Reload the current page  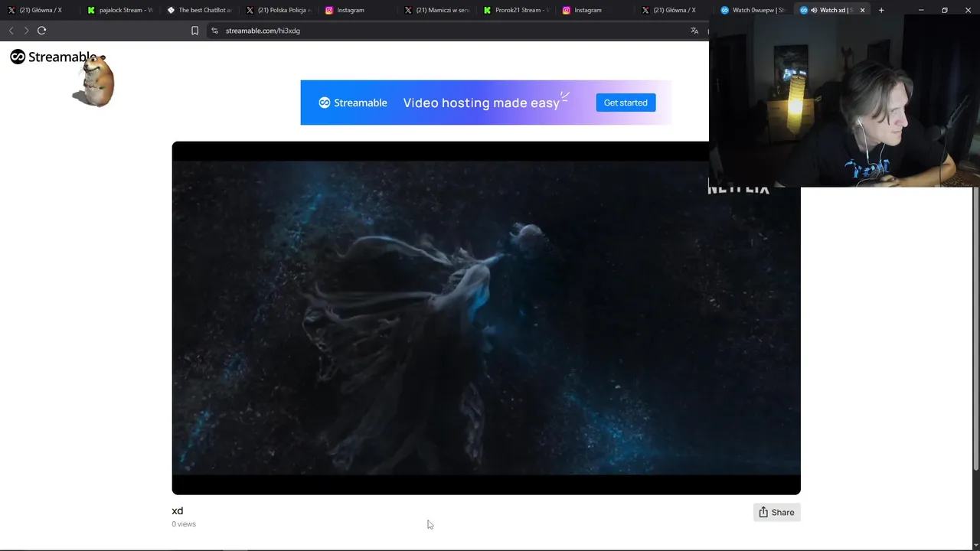point(42,31)
